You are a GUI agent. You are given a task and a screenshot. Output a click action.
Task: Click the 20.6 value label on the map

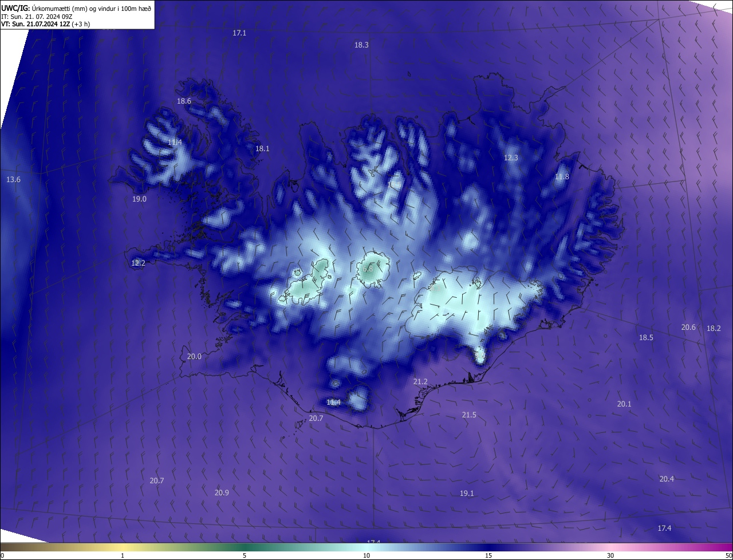click(688, 328)
